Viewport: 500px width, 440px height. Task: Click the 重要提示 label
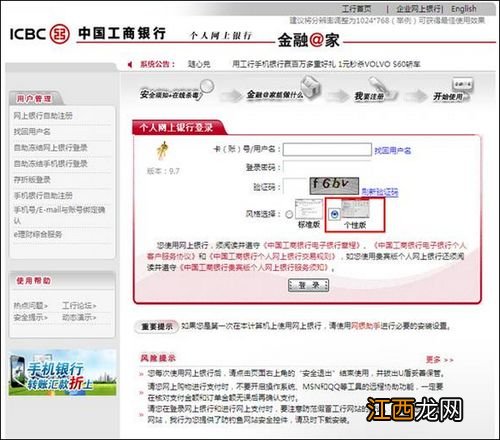[157, 327]
